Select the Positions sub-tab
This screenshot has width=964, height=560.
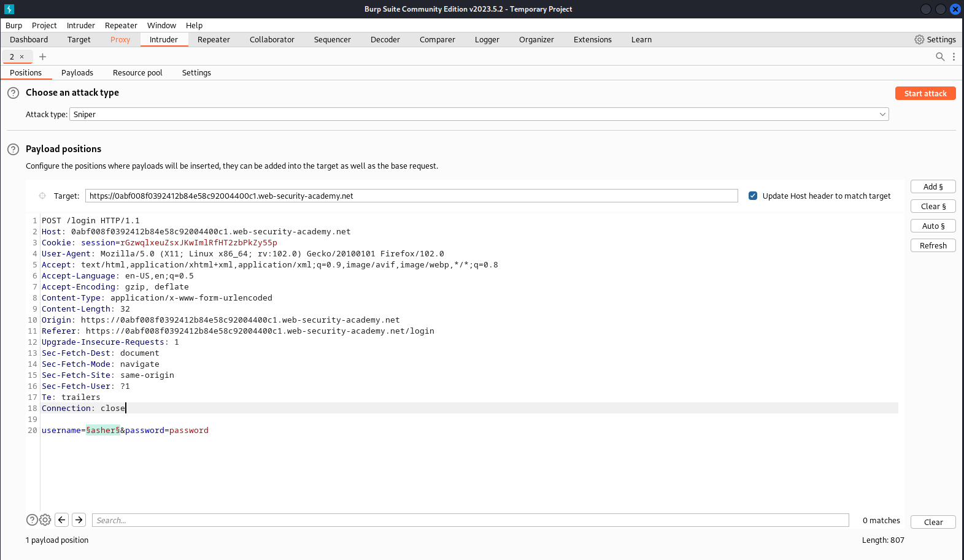pyautogui.click(x=26, y=72)
